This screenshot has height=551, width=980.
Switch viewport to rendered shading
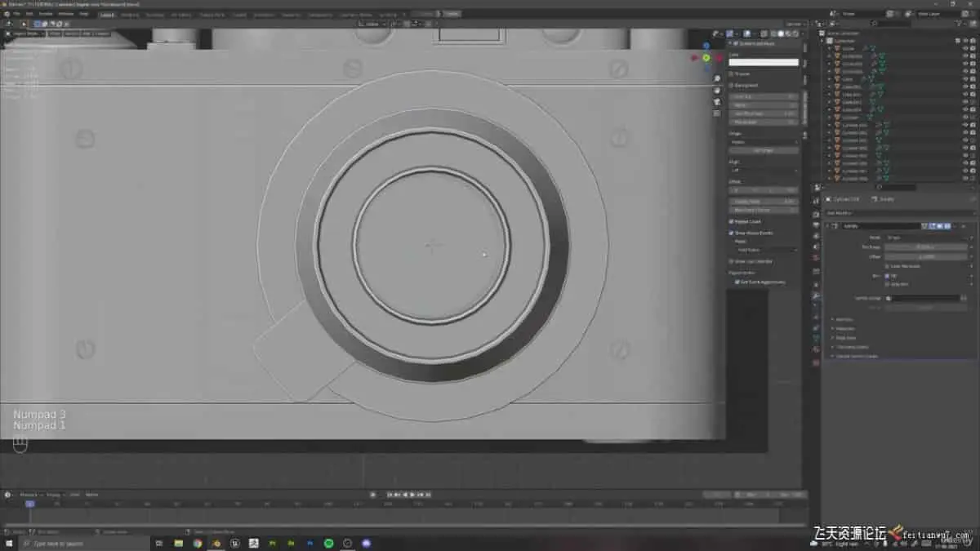(x=795, y=33)
